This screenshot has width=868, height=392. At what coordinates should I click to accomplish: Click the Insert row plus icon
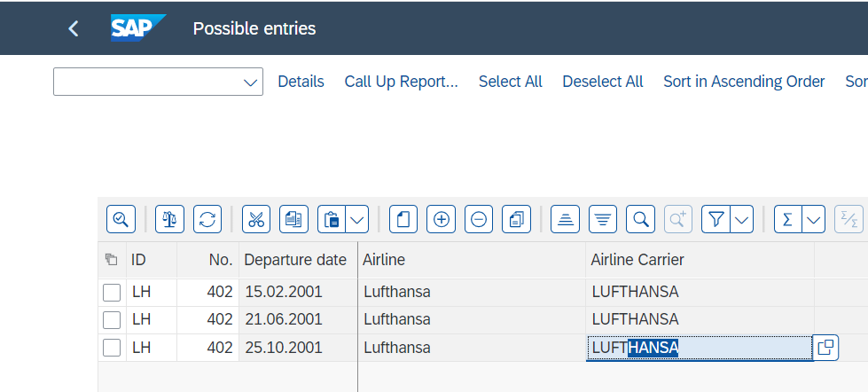[x=441, y=219]
